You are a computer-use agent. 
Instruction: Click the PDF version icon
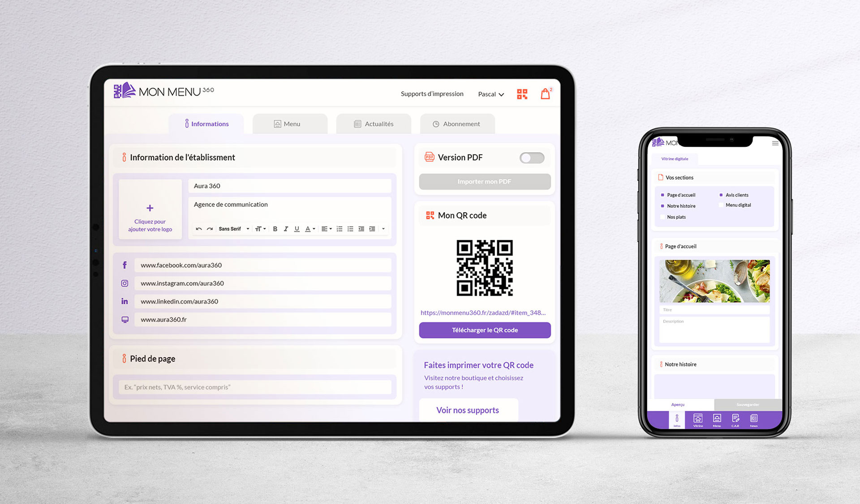tap(429, 157)
